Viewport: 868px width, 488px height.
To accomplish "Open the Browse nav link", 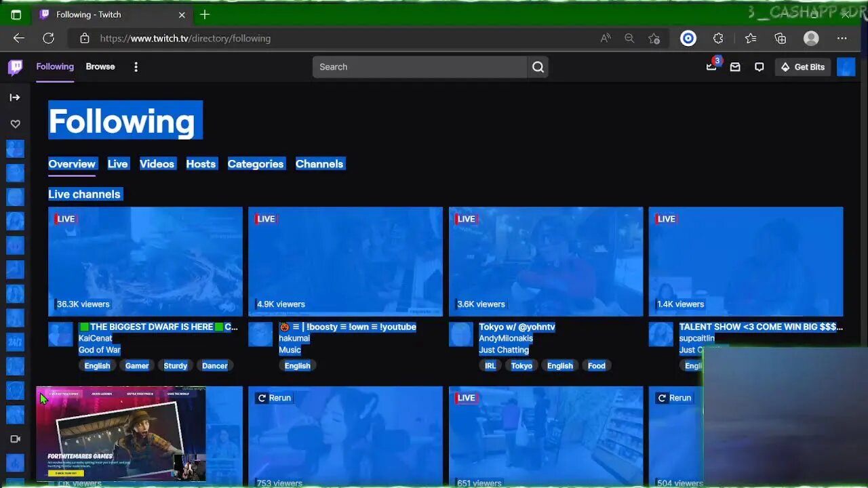I will [100, 66].
